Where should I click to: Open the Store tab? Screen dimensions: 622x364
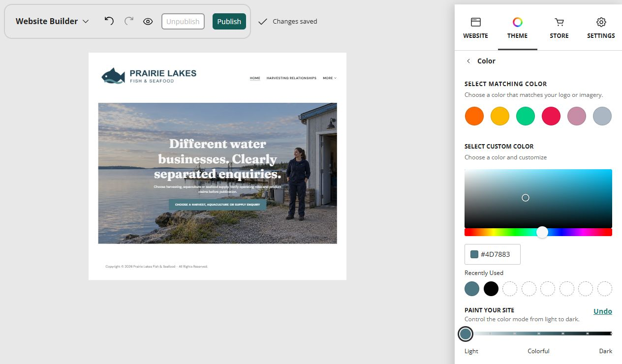(559, 29)
